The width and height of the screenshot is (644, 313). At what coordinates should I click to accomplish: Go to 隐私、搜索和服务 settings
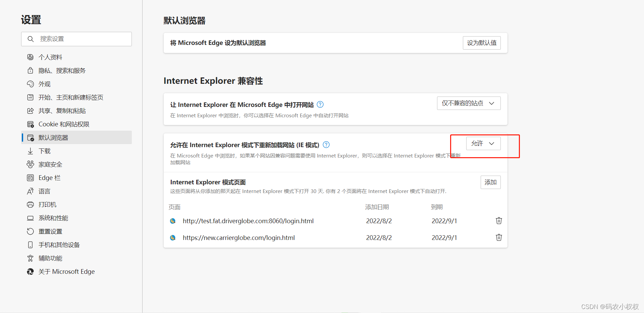76,70
